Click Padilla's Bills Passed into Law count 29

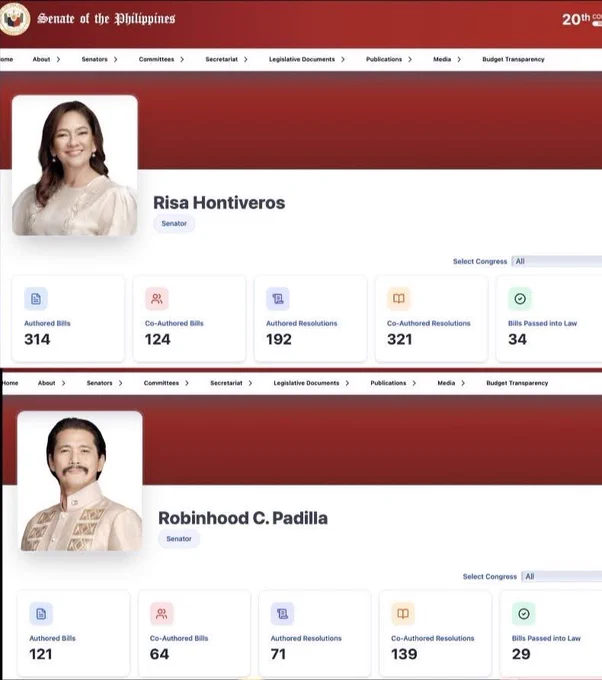(x=521, y=654)
